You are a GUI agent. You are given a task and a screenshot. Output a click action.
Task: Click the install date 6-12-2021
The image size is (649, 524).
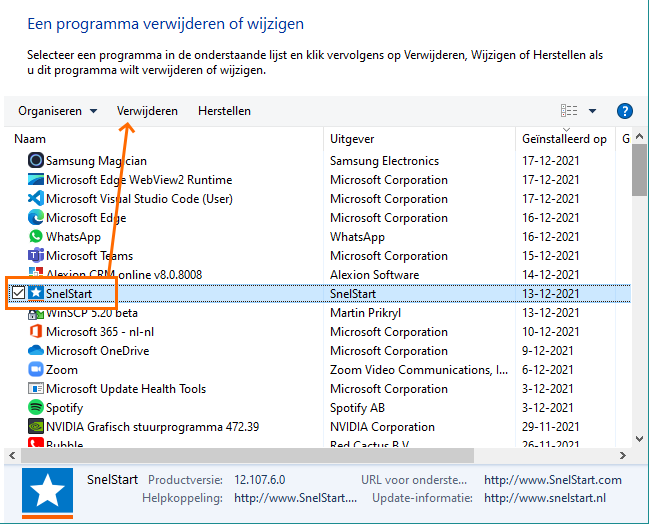(x=547, y=370)
